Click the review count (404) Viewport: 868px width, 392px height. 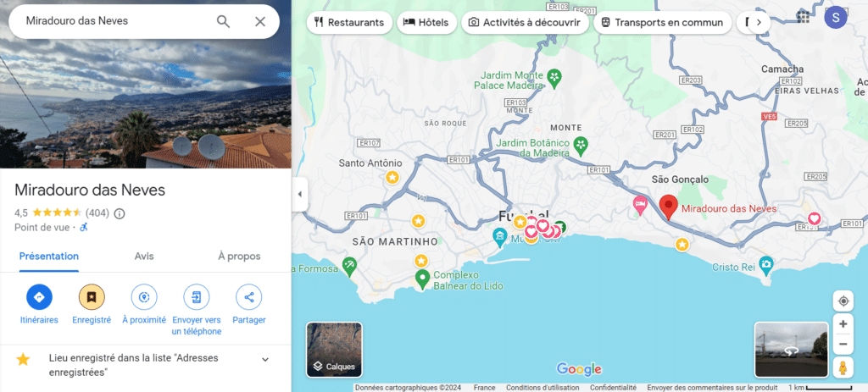coord(97,213)
